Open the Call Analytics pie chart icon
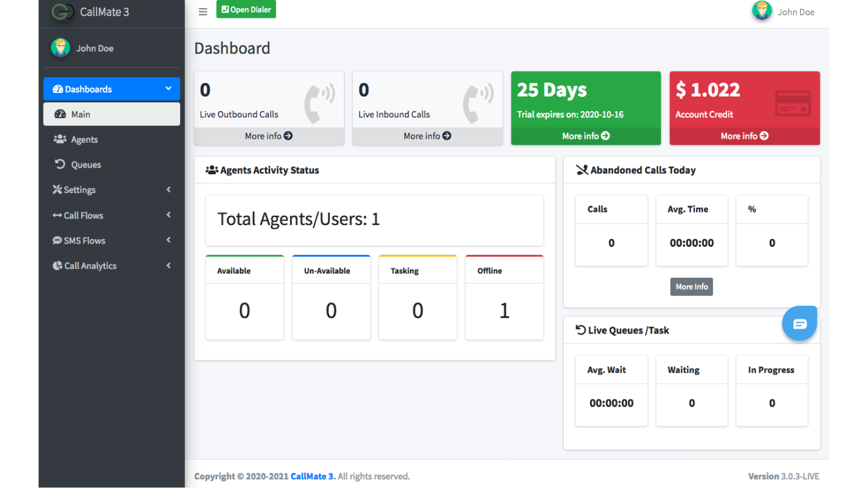 coord(58,266)
